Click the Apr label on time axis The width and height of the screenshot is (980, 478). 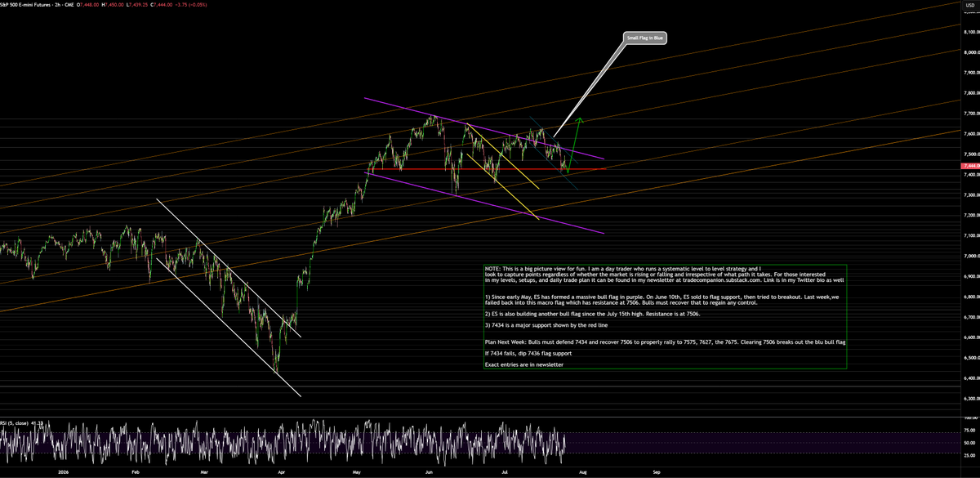[x=283, y=472]
